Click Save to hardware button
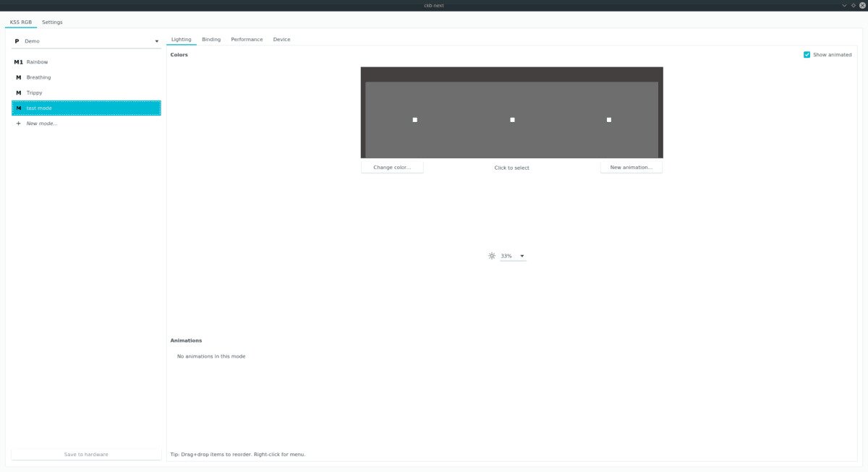The width and height of the screenshot is (868, 472). [x=86, y=454]
